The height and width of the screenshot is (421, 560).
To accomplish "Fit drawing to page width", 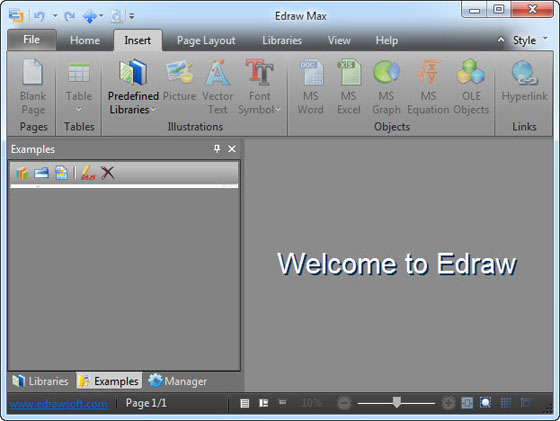I will (467, 403).
